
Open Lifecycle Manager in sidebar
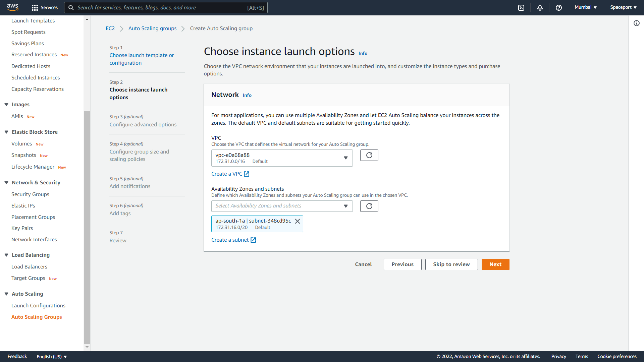[33, 167]
